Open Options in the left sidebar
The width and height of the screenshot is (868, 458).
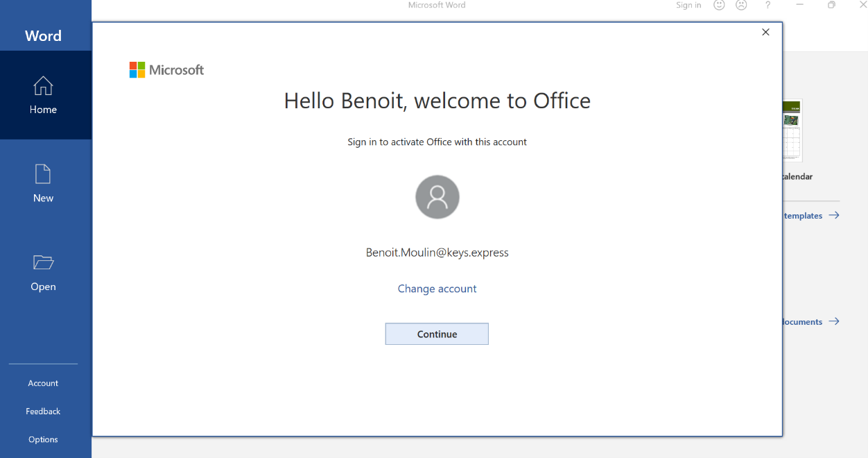point(43,439)
